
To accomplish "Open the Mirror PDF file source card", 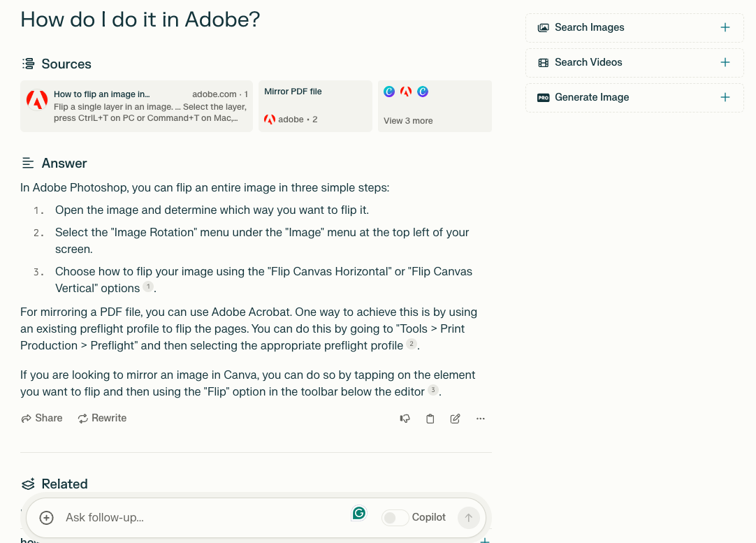I will point(315,106).
